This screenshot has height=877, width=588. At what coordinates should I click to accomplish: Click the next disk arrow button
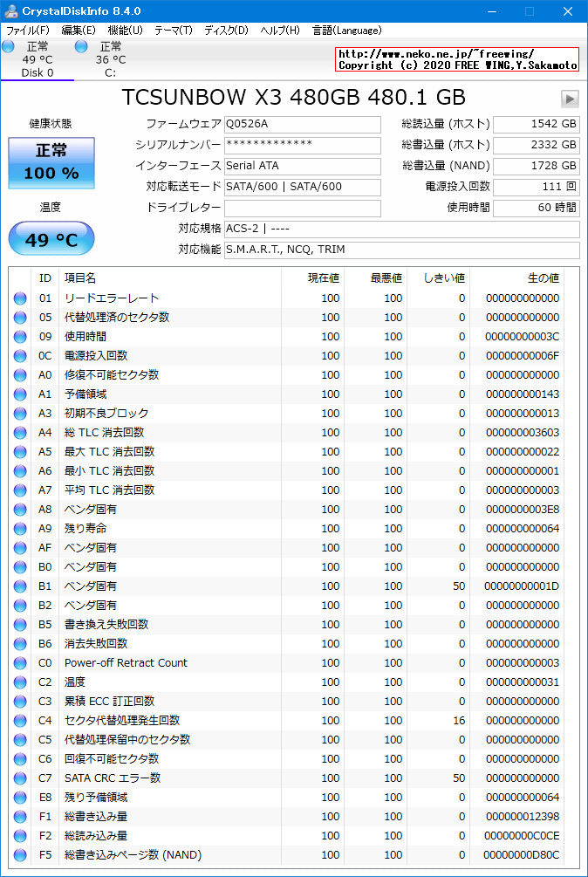click(x=570, y=99)
